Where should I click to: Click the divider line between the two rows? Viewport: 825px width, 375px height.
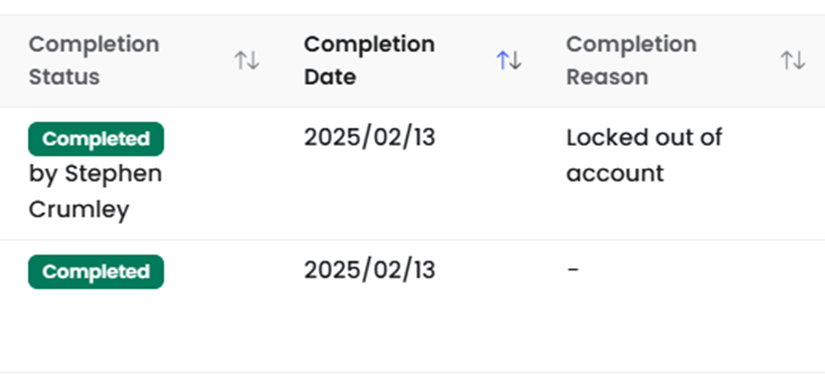412,240
